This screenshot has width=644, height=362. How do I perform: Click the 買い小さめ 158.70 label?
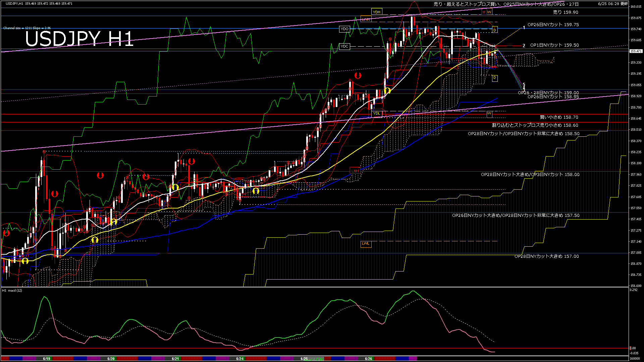tap(559, 117)
